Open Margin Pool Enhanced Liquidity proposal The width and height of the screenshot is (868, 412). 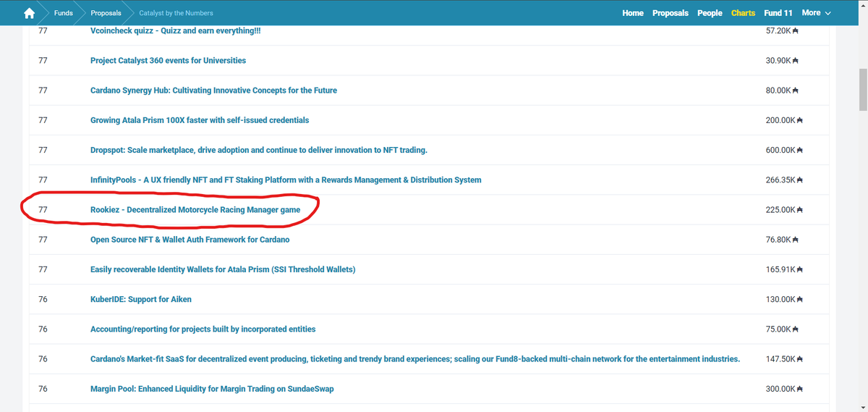click(x=212, y=389)
